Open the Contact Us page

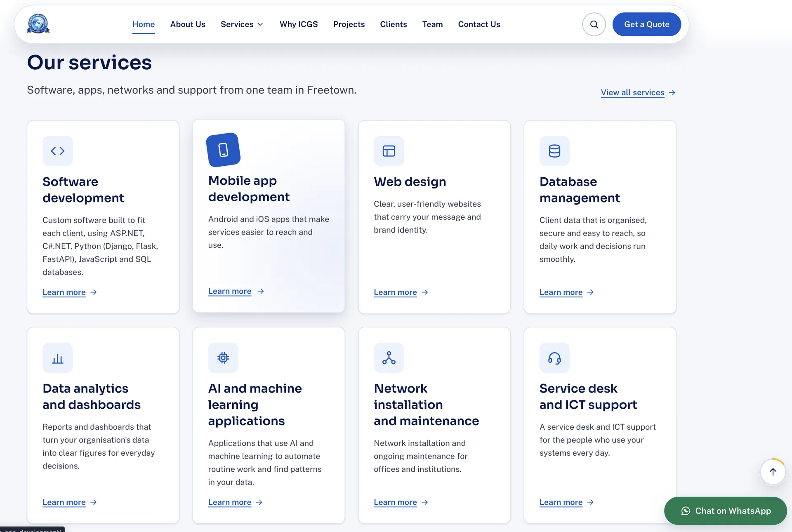pyautogui.click(x=479, y=24)
